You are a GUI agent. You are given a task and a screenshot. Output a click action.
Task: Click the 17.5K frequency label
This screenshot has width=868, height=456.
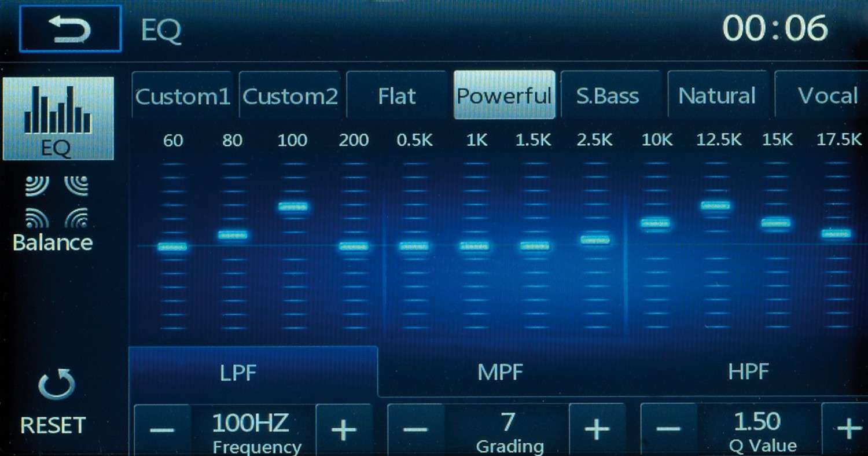(839, 141)
